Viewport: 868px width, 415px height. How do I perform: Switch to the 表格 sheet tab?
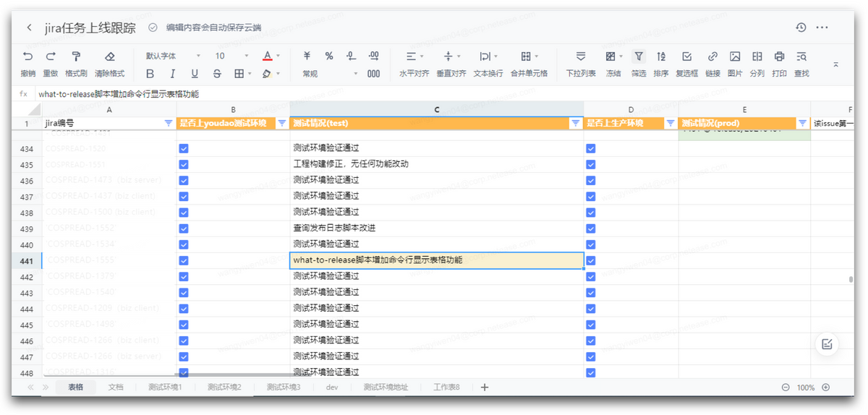pos(76,388)
